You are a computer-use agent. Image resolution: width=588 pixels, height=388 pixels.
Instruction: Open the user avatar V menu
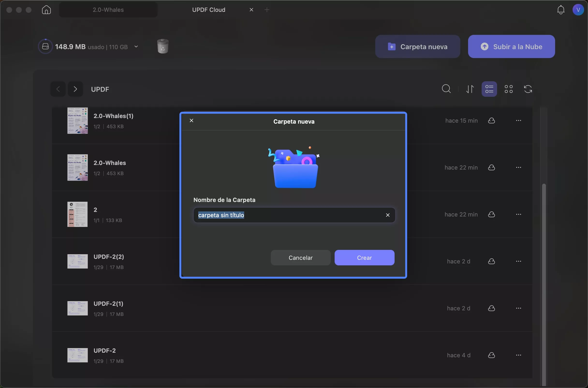(x=578, y=10)
